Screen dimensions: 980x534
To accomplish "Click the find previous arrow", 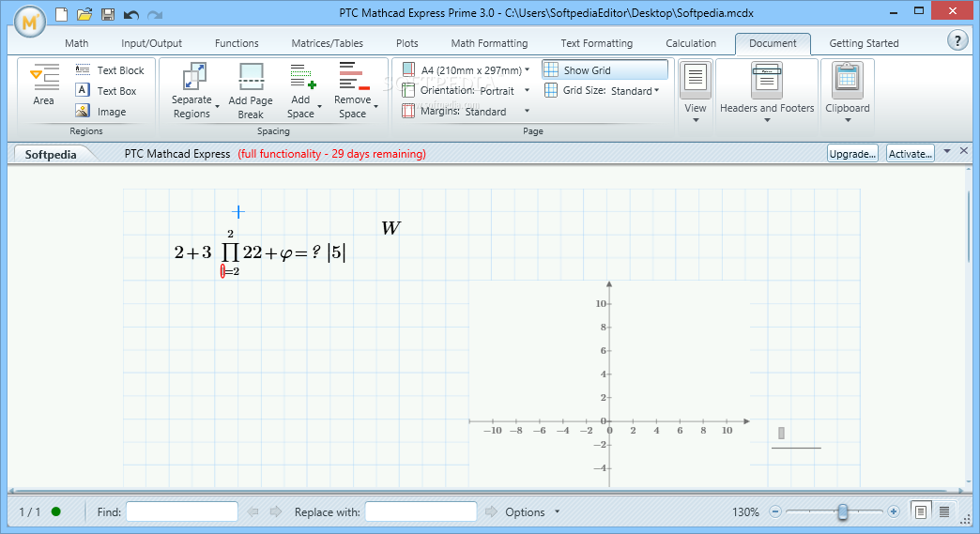I will 253,511.
